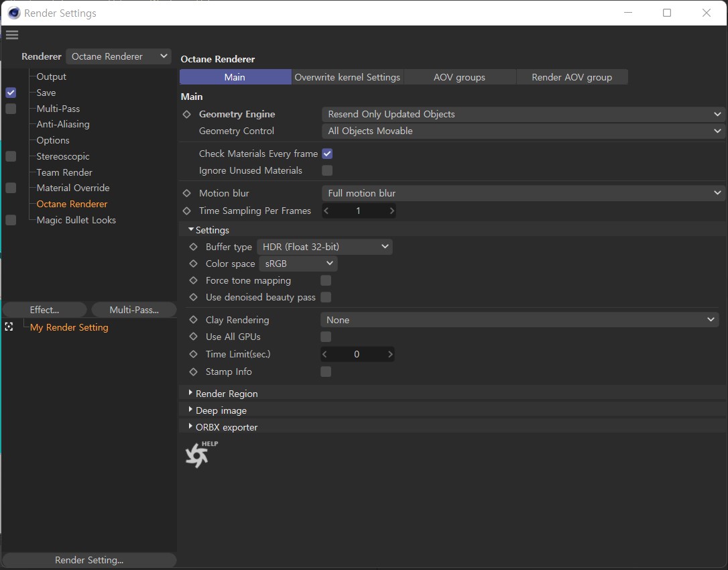Open the Renderer dropdown
The image size is (728, 570).
tap(119, 57)
